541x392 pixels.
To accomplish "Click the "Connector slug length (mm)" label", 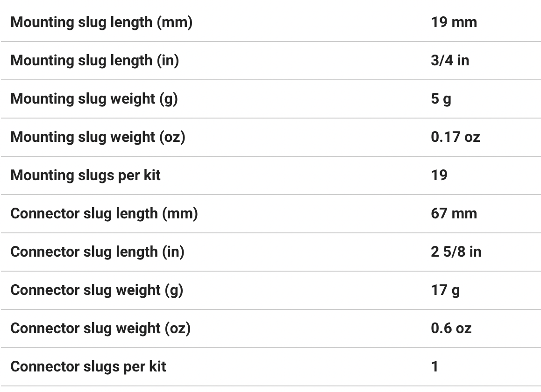I will [104, 214].
